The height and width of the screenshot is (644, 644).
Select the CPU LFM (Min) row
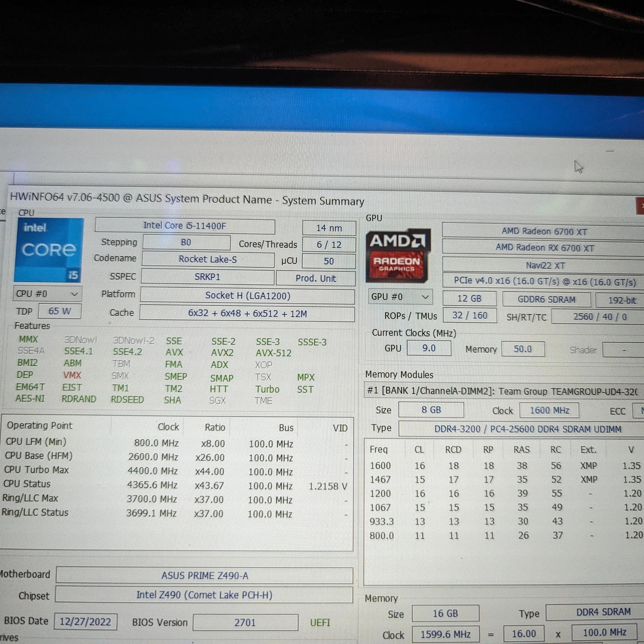[177, 443]
